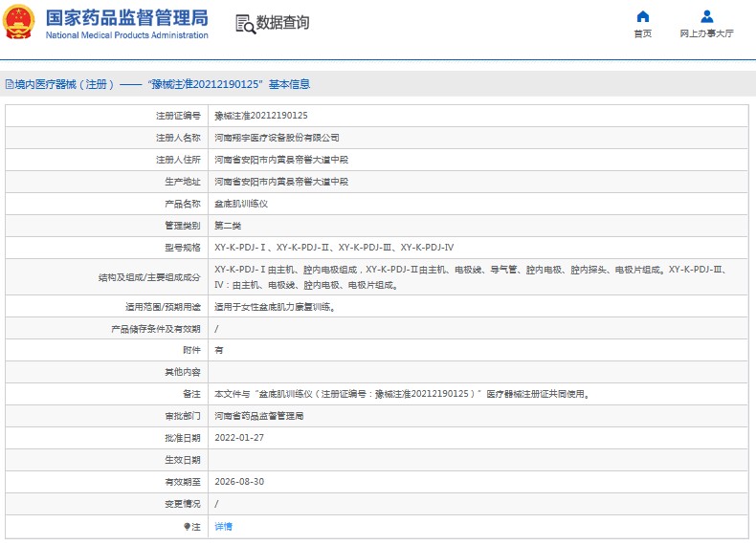Click 河南省药品监督管理局 approval department
756x545 pixels.
(x=259, y=416)
